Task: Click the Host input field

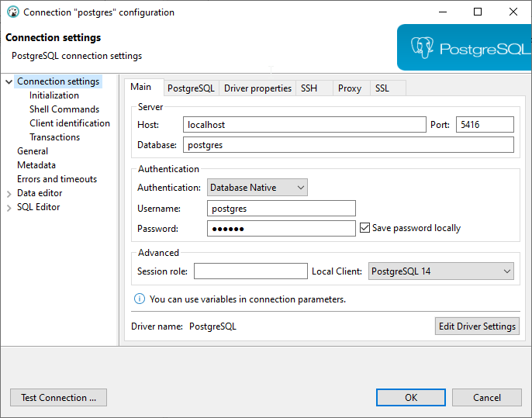Action: pos(304,125)
